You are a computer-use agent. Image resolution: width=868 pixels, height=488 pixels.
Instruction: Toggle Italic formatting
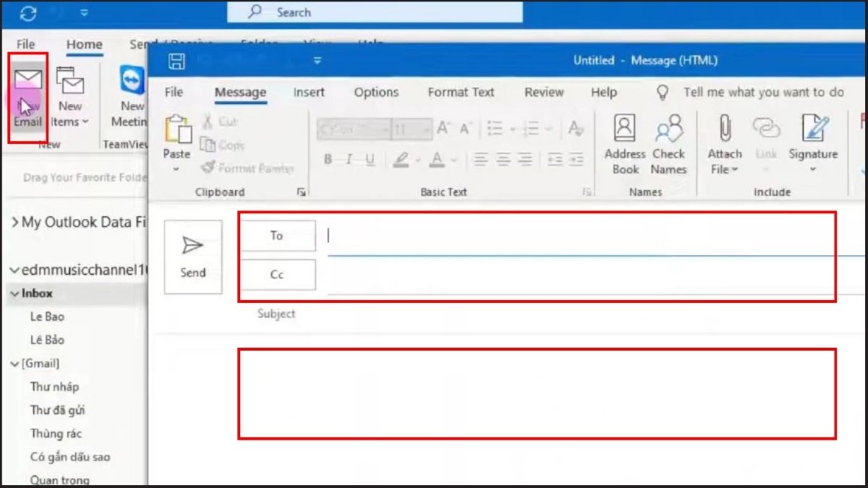[349, 159]
